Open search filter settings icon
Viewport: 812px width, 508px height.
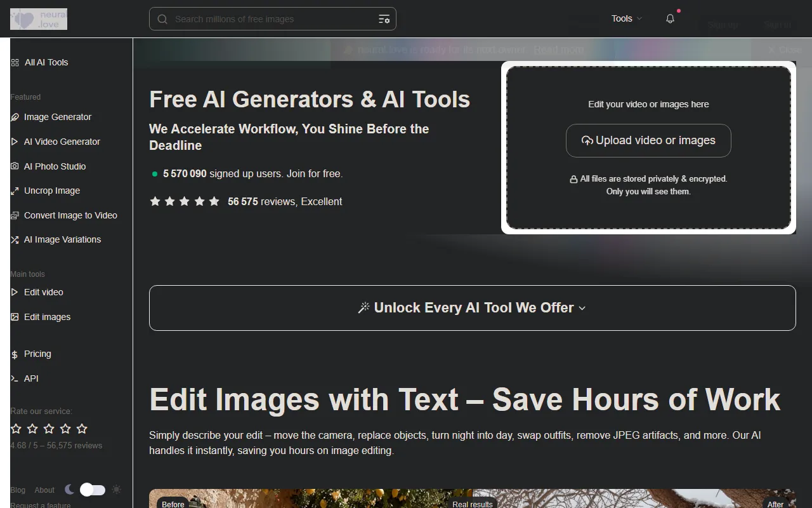(x=384, y=19)
